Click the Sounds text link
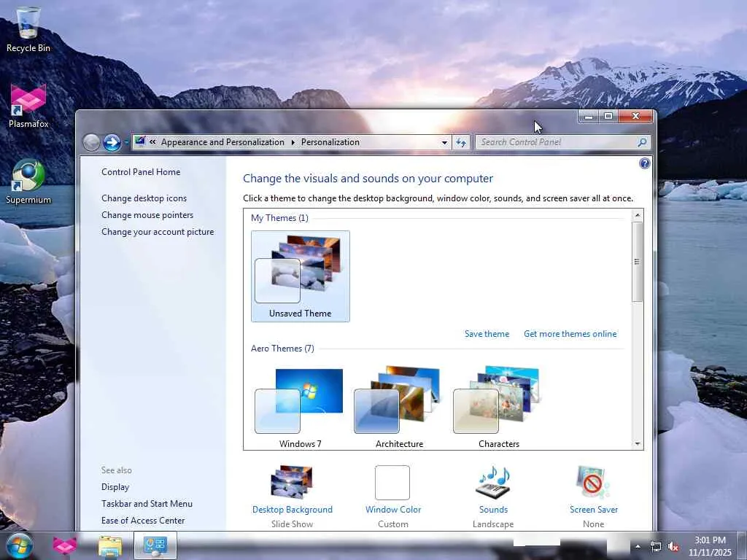 [x=494, y=510]
